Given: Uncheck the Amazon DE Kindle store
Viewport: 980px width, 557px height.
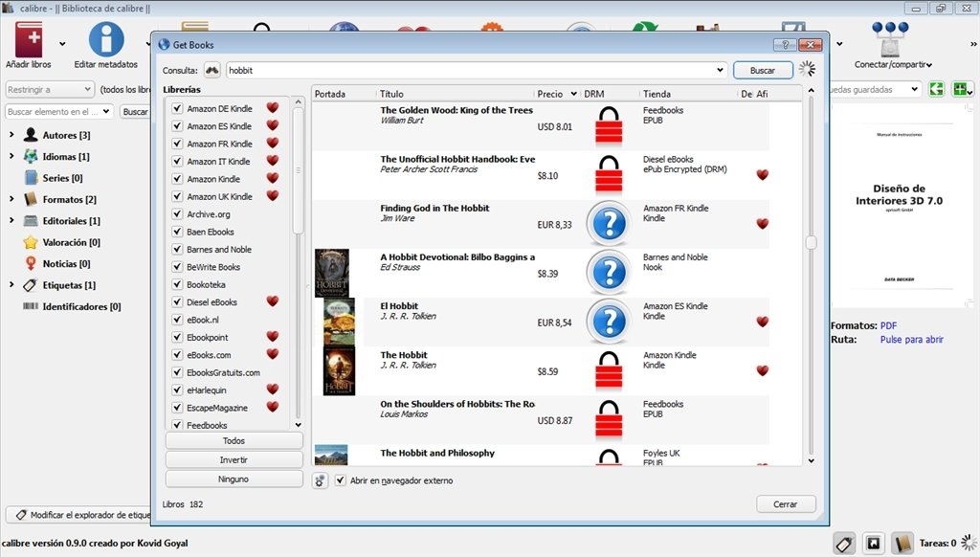Looking at the screenshot, I should (x=177, y=108).
